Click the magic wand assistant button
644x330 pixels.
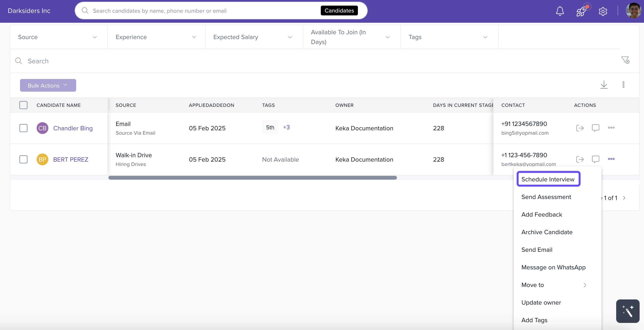pyautogui.click(x=627, y=311)
